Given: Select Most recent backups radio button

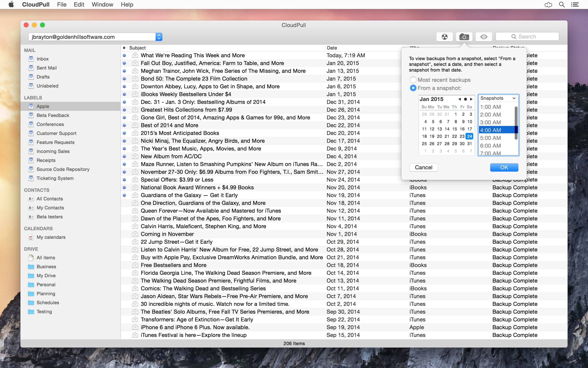Looking at the screenshot, I should 413,80.
